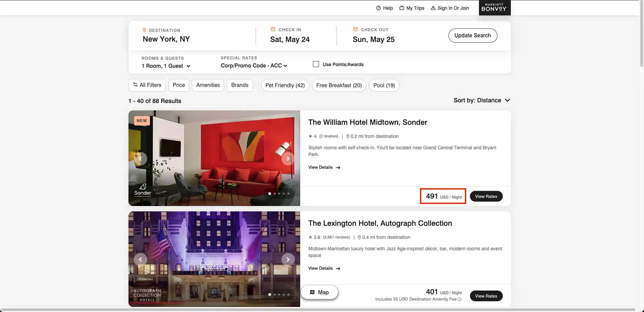Screen dimensions: 644x312
Task: Click the 491 USD / Night price
Action: pyautogui.click(x=444, y=197)
